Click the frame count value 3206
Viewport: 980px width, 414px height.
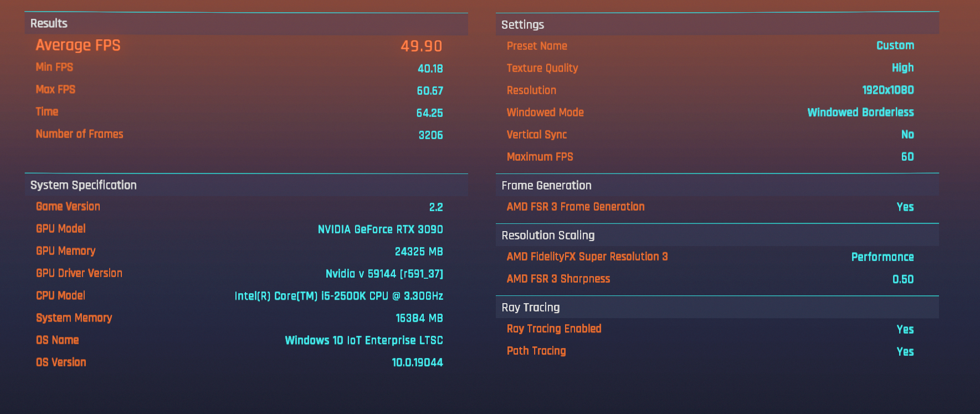431,135
